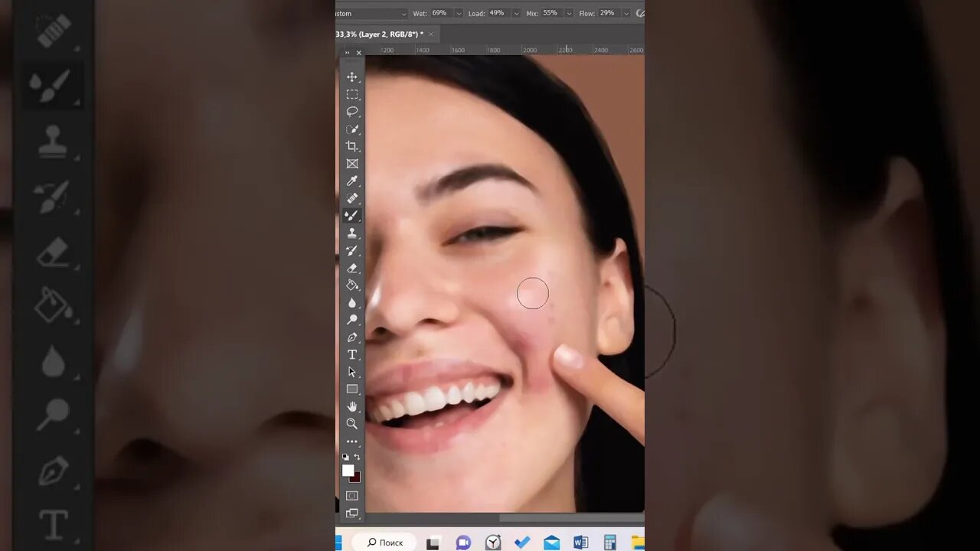Open the Clock app in taskbar
Screen dimensions: 980x551
point(493,543)
